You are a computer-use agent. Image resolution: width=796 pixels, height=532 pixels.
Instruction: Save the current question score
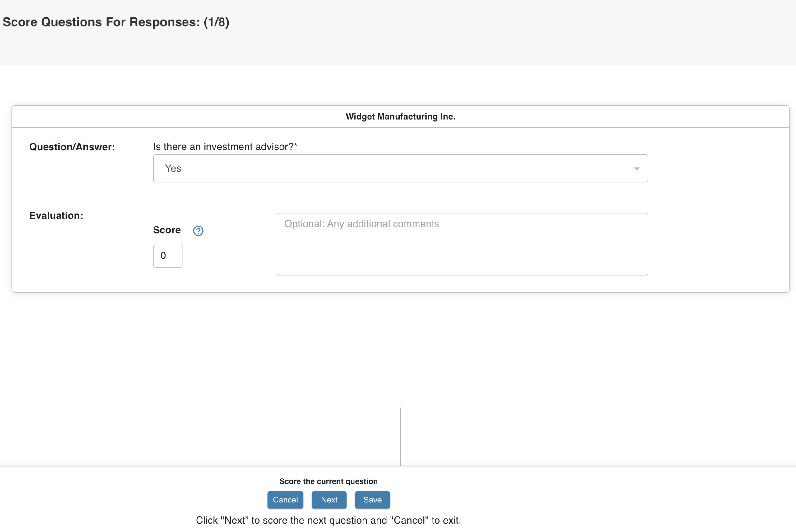pos(372,499)
